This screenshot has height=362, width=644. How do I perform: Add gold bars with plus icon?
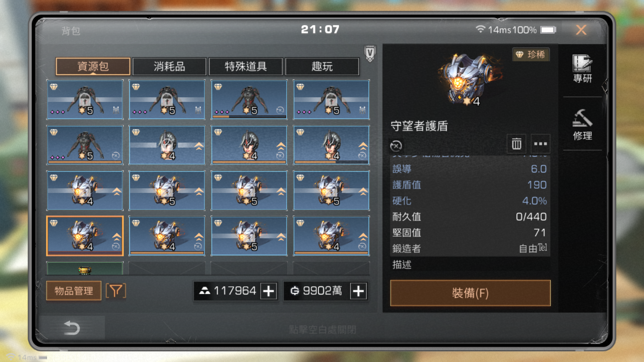268,291
